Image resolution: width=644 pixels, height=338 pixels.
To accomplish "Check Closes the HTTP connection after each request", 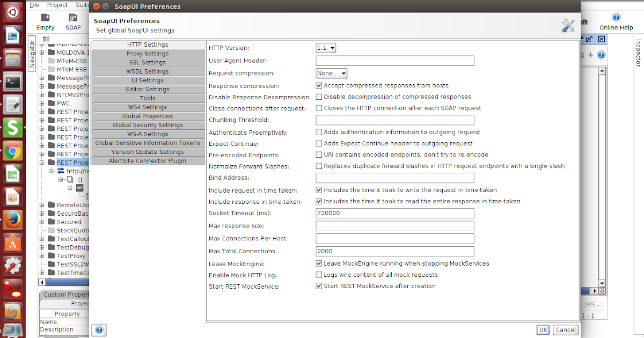I will 319,108.
